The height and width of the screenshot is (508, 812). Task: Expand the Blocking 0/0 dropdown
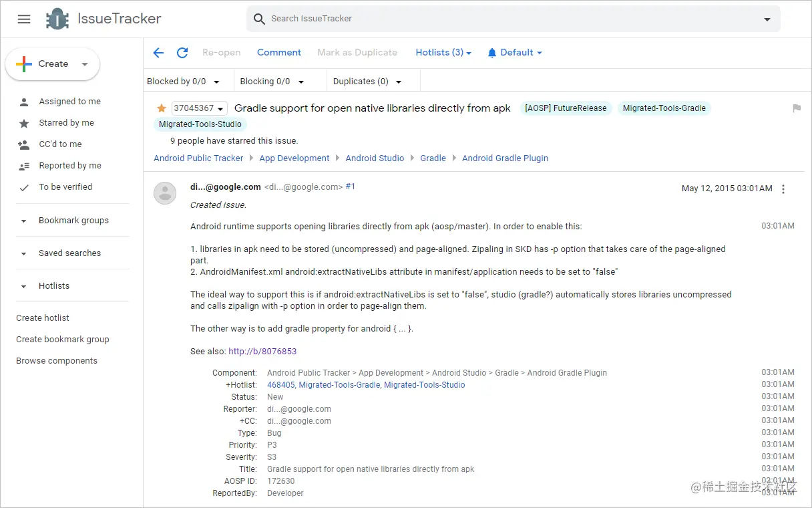[272, 82]
